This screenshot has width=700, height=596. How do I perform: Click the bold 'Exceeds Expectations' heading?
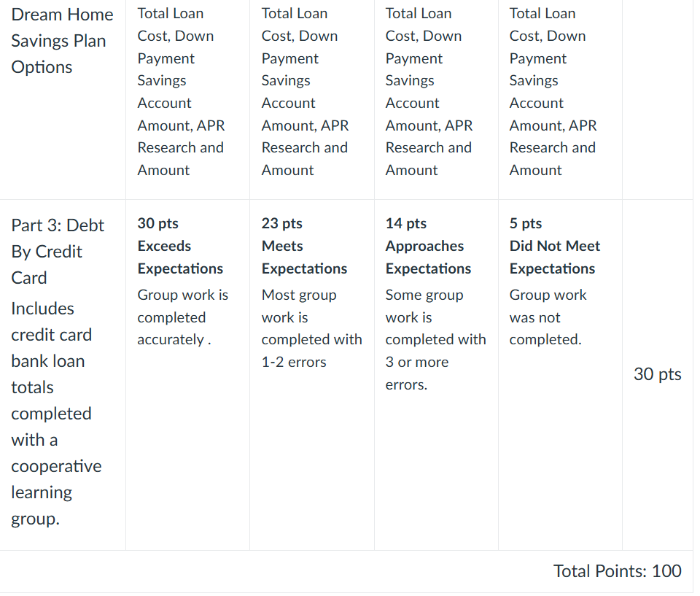(x=180, y=258)
